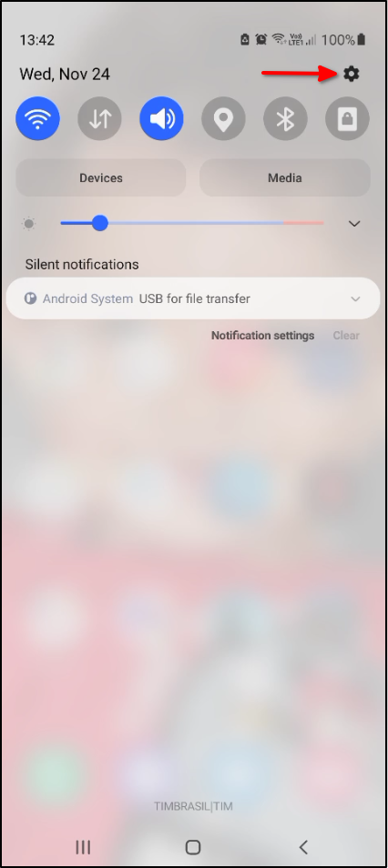
Task: Clear all notifications
Action: tap(346, 336)
